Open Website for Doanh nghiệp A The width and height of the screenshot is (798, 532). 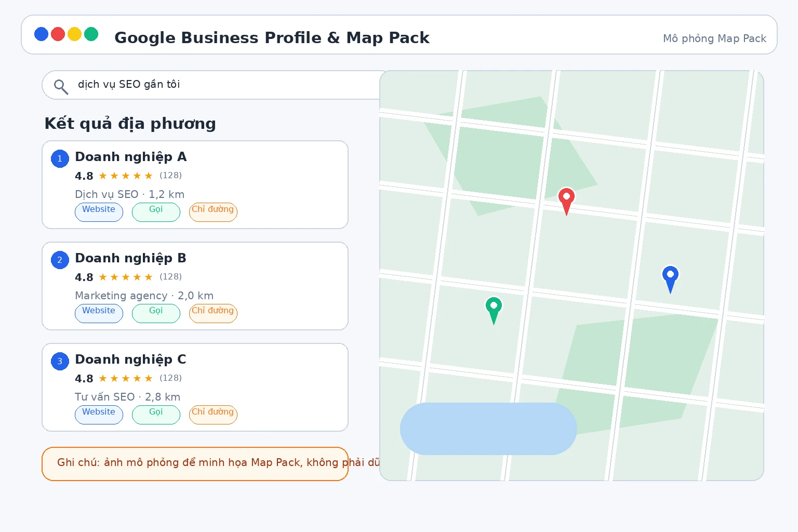pyautogui.click(x=99, y=212)
